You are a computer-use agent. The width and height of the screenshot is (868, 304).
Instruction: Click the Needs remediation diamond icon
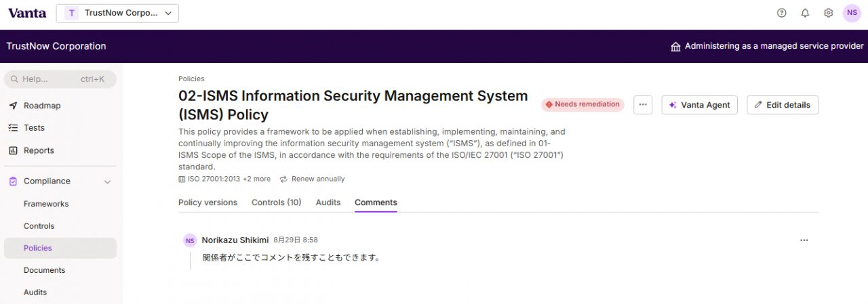click(x=549, y=104)
